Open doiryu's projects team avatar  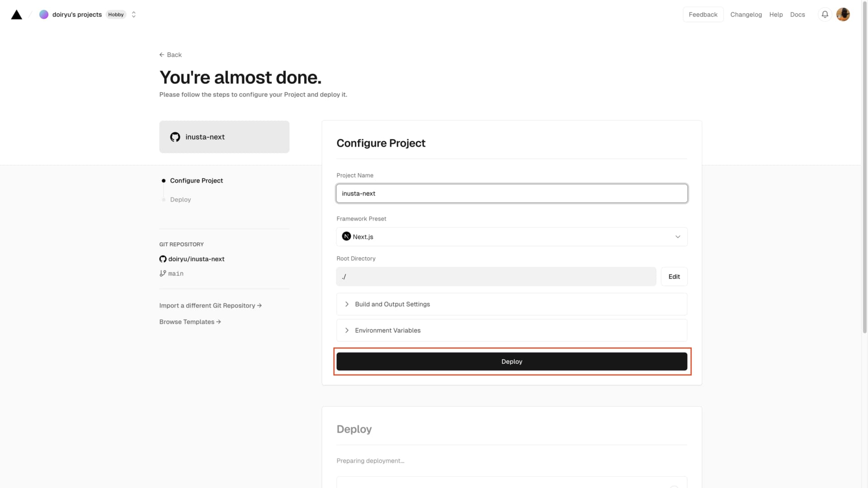[x=44, y=14]
